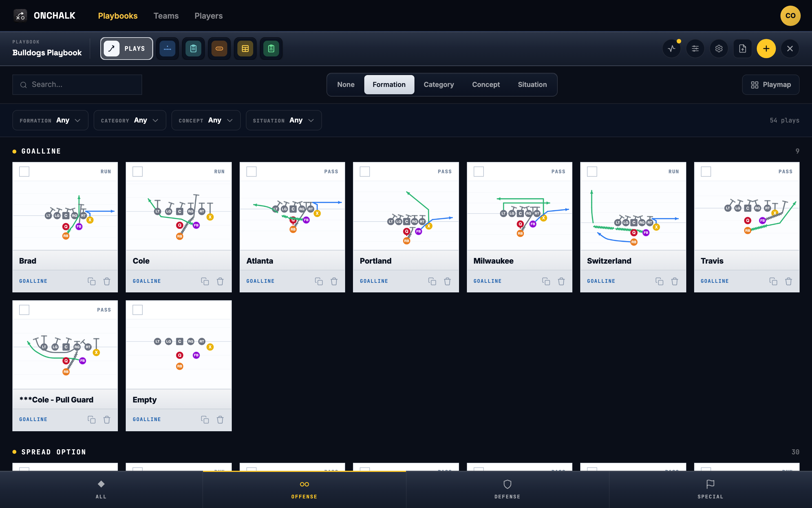This screenshot has height=508, width=812.
Task: Expand the Situation filter dropdown
Action: pos(284,120)
